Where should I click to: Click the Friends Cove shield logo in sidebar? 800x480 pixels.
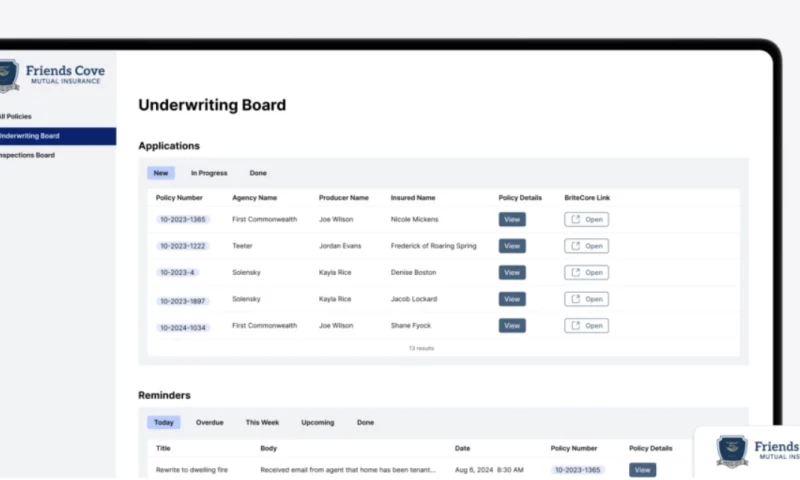[x=9, y=75]
